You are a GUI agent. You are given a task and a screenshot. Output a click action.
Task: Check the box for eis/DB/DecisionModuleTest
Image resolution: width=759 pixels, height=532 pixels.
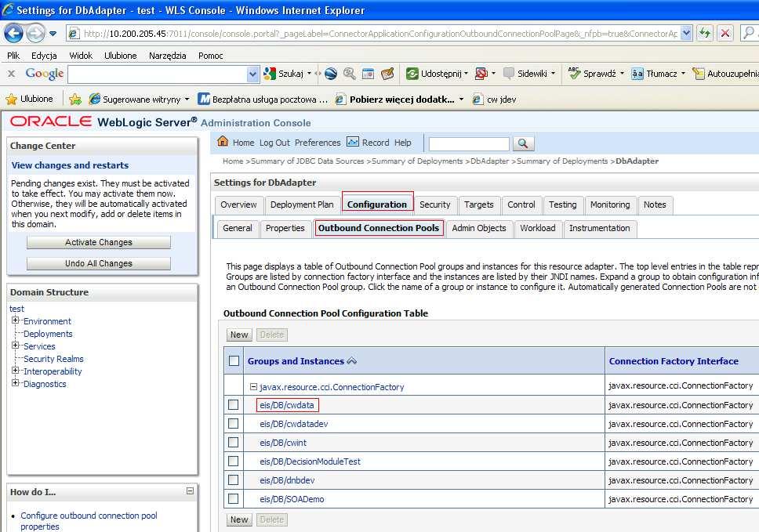tap(234, 461)
